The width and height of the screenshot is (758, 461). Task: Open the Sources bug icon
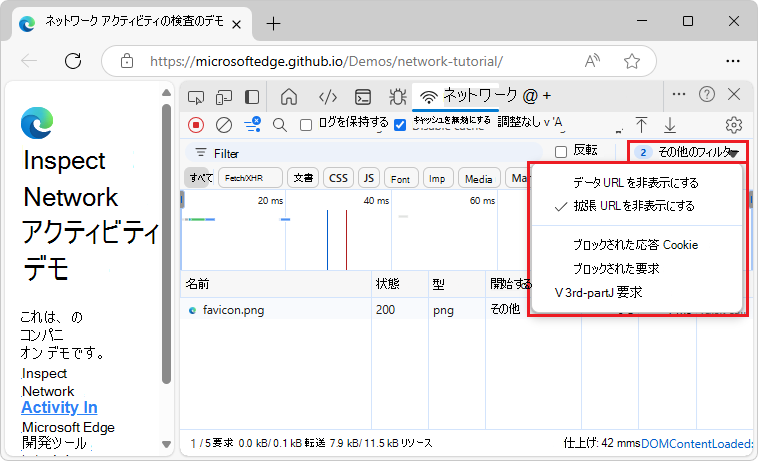(x=398, y=97)
